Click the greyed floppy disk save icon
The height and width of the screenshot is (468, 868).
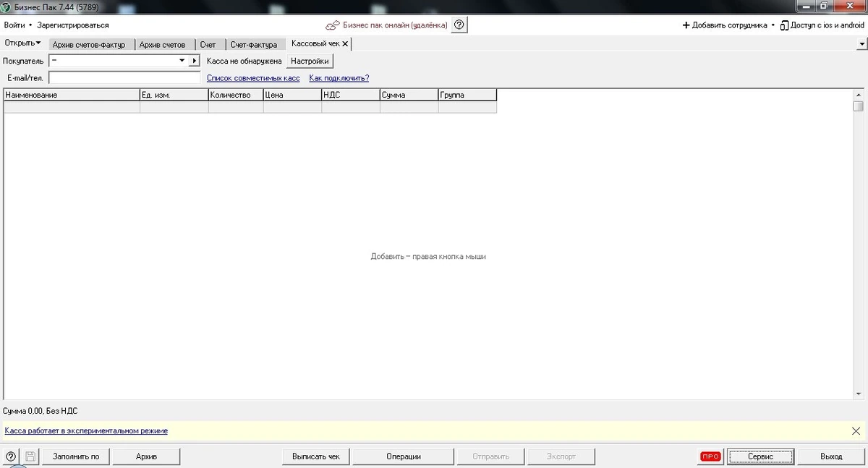click(30, 456)
